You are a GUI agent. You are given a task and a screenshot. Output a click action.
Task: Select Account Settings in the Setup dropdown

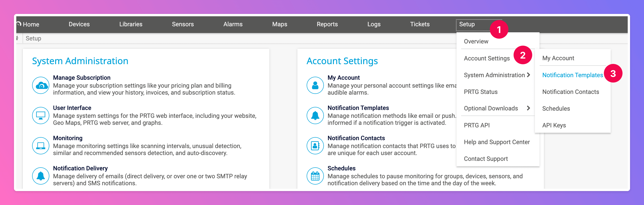(486, 58)
